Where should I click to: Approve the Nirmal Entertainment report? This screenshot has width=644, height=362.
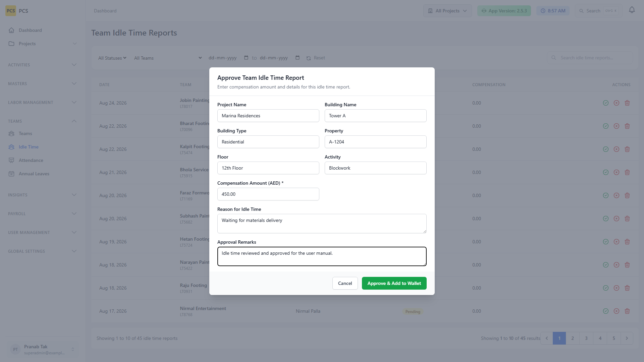point(605,311)
